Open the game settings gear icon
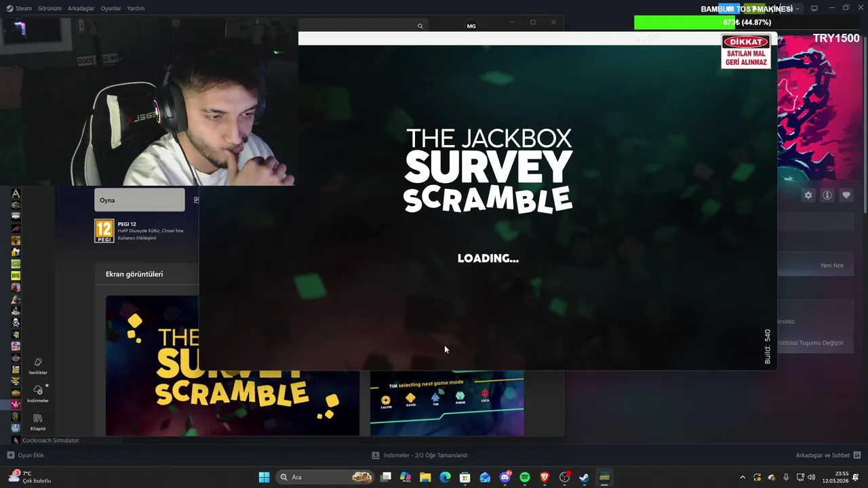The width and height of the screenshot is (868, 488). pyautogui.click(x=808, y=195)
